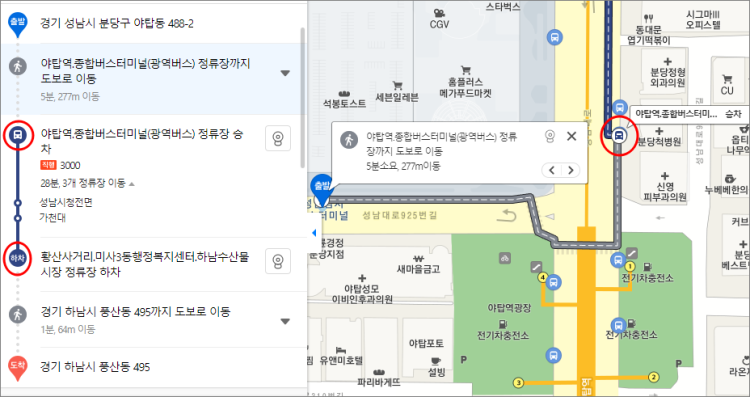Click the 하차 circle marker in route list

click(18, 259)
